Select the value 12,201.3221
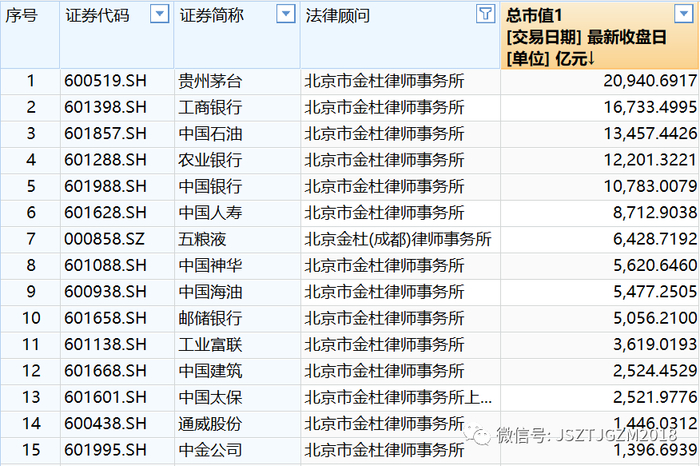Image resolution: width=700 pixels, height=466 pixels. click(x=650, y=160)
